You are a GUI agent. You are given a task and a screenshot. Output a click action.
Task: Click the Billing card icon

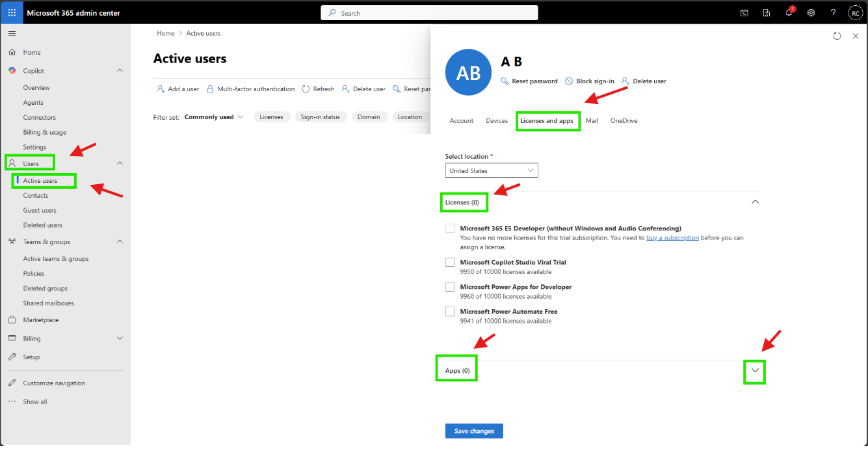12,338
